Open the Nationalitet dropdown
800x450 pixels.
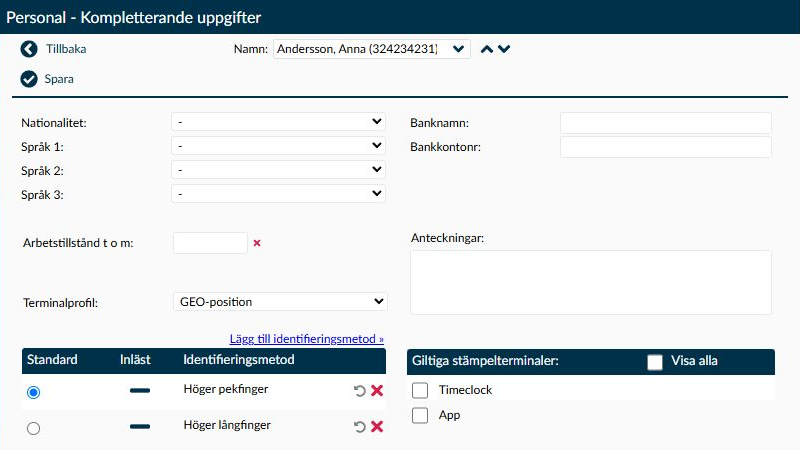(x=279, y=122)
